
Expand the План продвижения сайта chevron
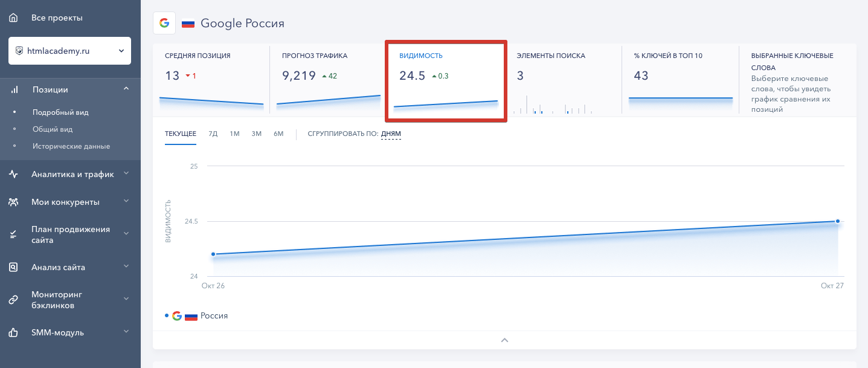coord(126,234)
